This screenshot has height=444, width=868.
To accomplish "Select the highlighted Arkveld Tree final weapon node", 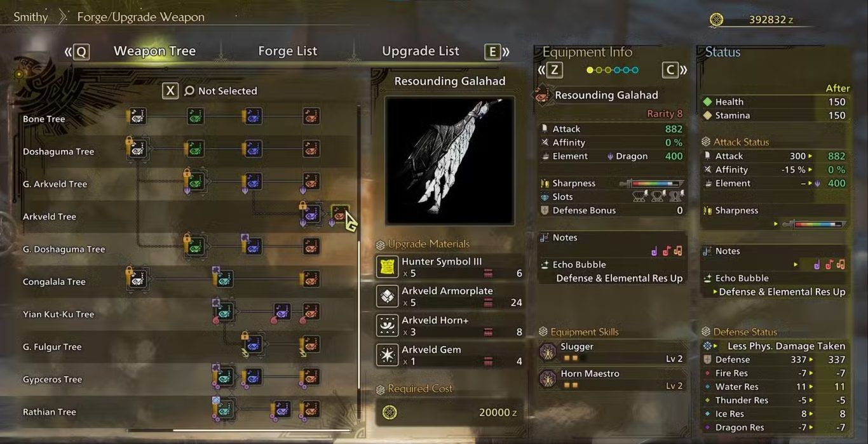I will click(341, 214).
